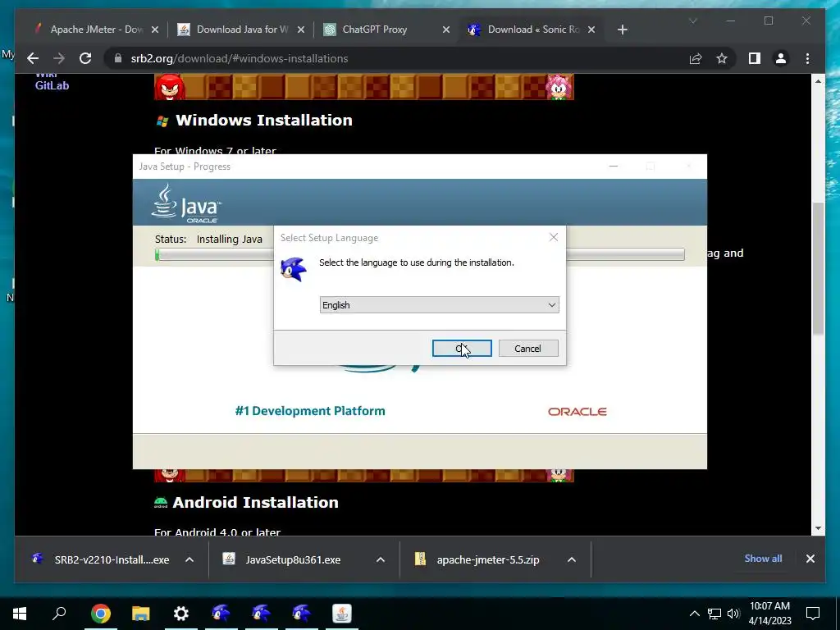Click the scroll up arrow
Image resolution: width=840 pixels, height=630 pixels.
coord(818,81)
